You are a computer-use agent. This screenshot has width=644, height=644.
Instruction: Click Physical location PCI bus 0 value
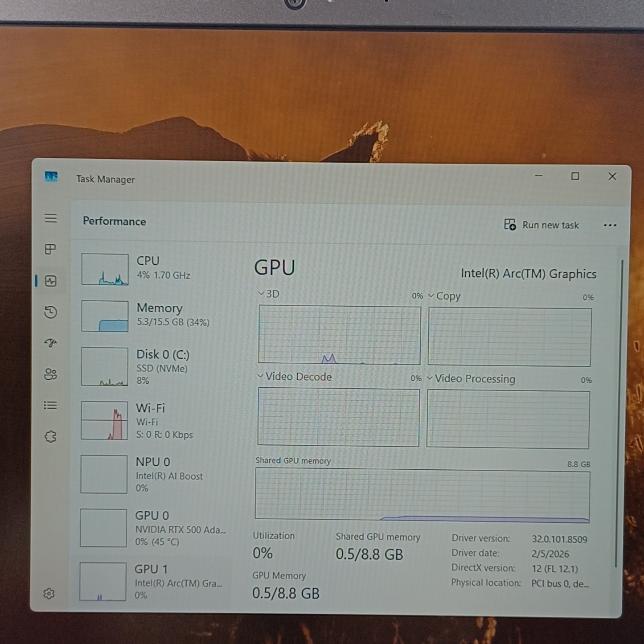point(560,583)
